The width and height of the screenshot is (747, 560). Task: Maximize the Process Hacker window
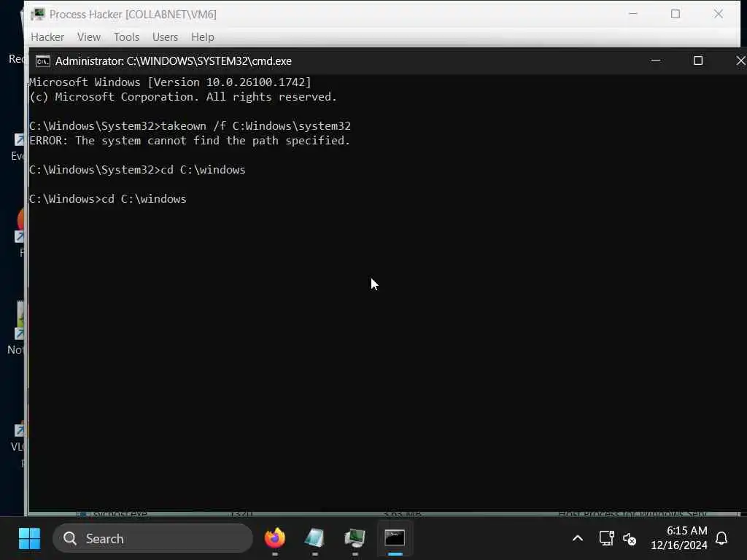coord(675,14)
